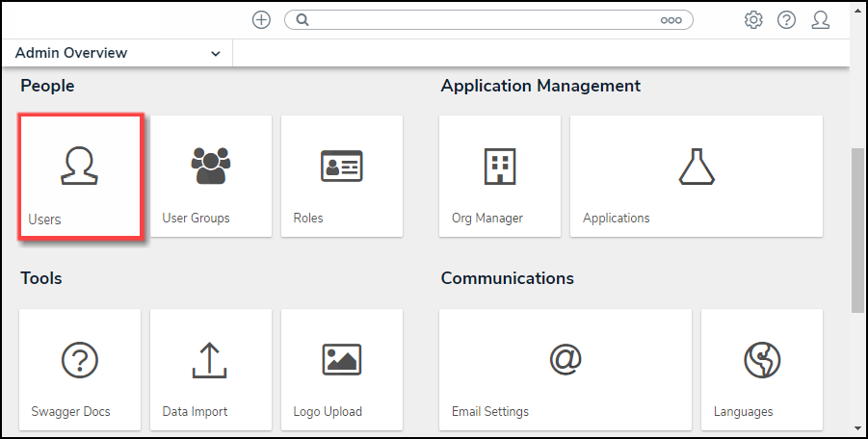Click the search options ellipsis
This screenshot has height=439, width=868.
pyautogui.click(x=671, y=20)
